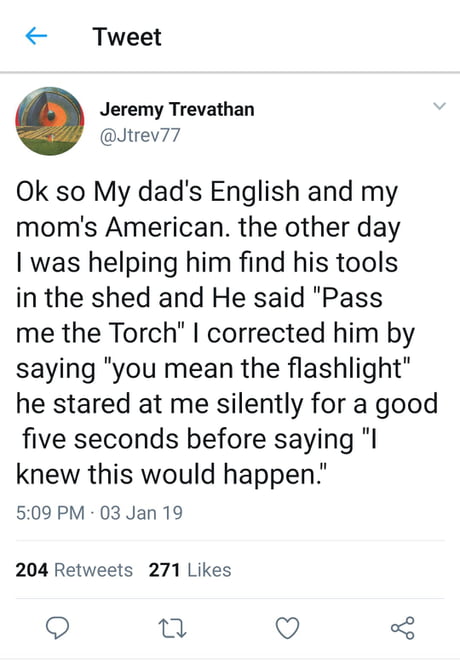The width and height of the screenshot is (460, 662).
Task: Select the 5:09 PM time stamp
Action: [x=50, y=513]
